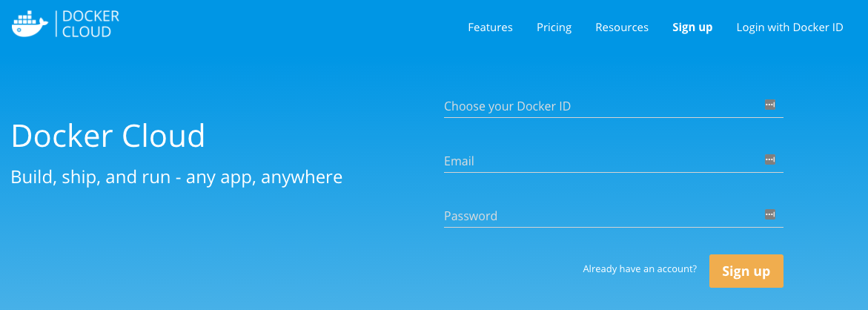This screenshot has height=310, width=868.
Task: Focus the Email input field
Action: 613,160
